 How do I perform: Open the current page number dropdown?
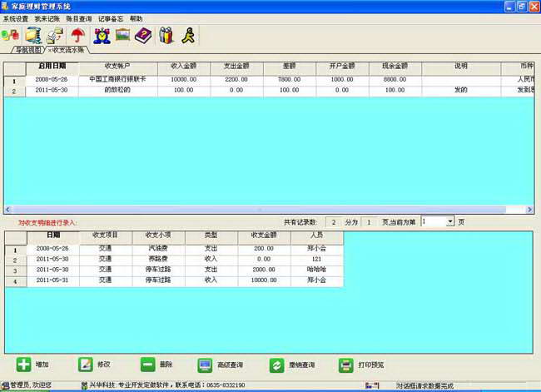[450, 222]
